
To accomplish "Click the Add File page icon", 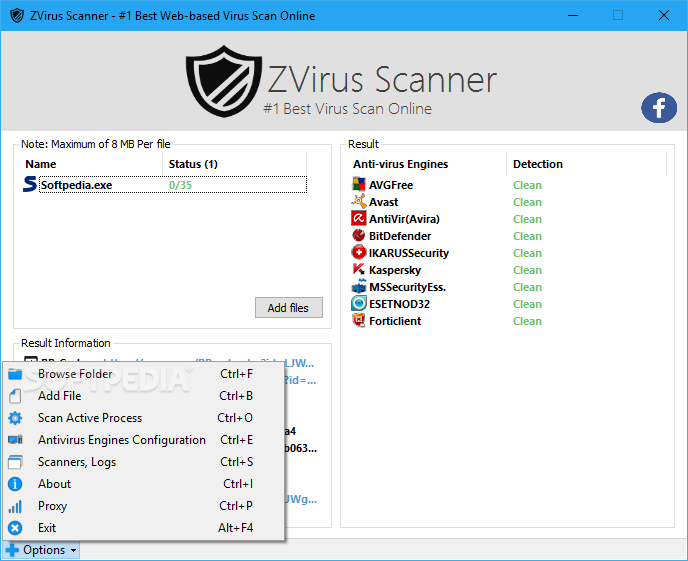I will [15, 396].
